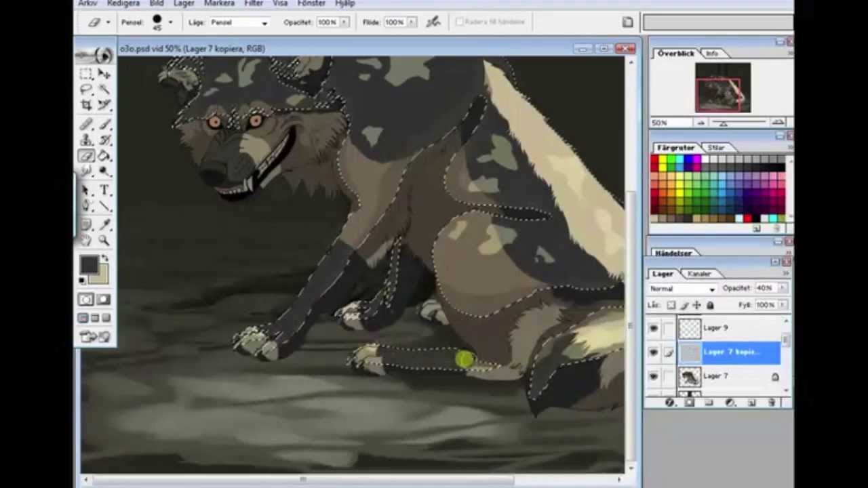Select the Rectangular Marquee tool
Viewport: 868px width, 488px height.
(x=86, y=73)
